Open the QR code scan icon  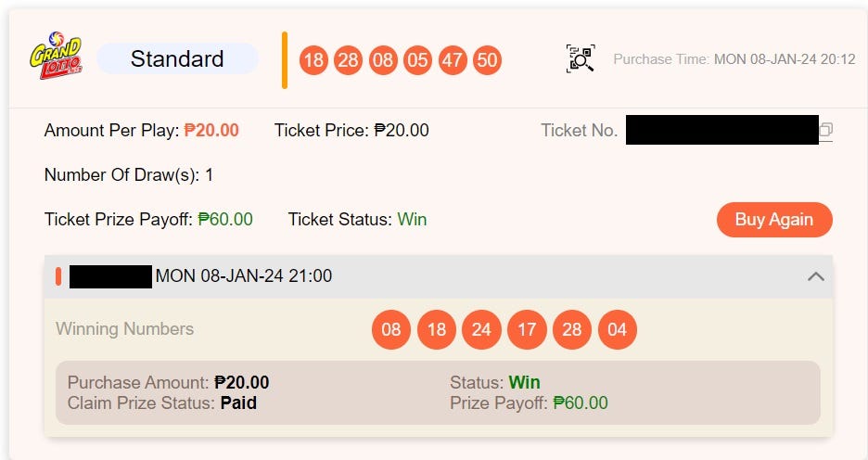[x=581, y=59]
